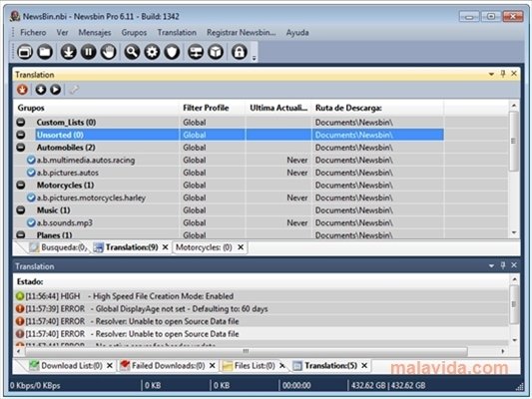Pause downloads with the pause icon
This screenshot has width=532, height=399.
(89, 52)
